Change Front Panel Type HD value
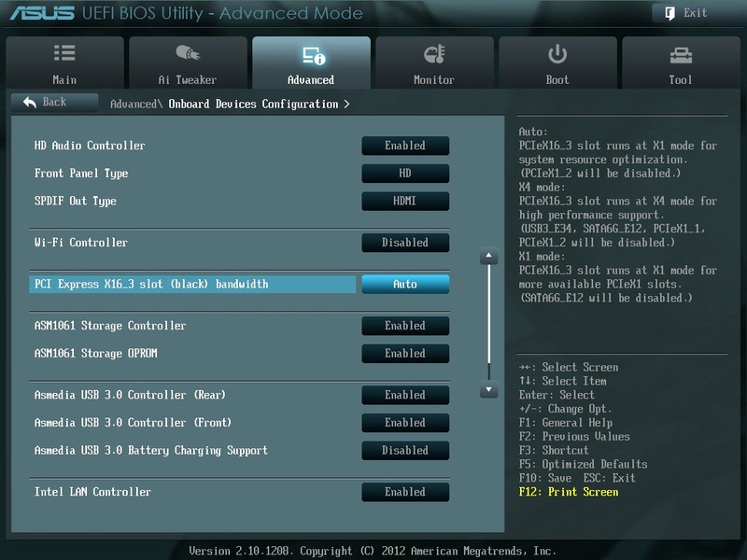This screenshot has height=560, width=747. point(405,174)
